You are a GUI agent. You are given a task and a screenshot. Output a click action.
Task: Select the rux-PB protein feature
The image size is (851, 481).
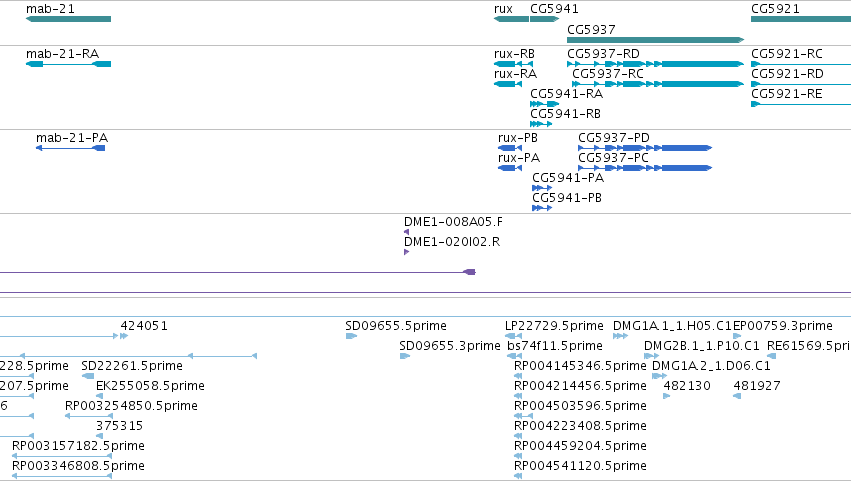pyautogui.click(x=510, y=148)
